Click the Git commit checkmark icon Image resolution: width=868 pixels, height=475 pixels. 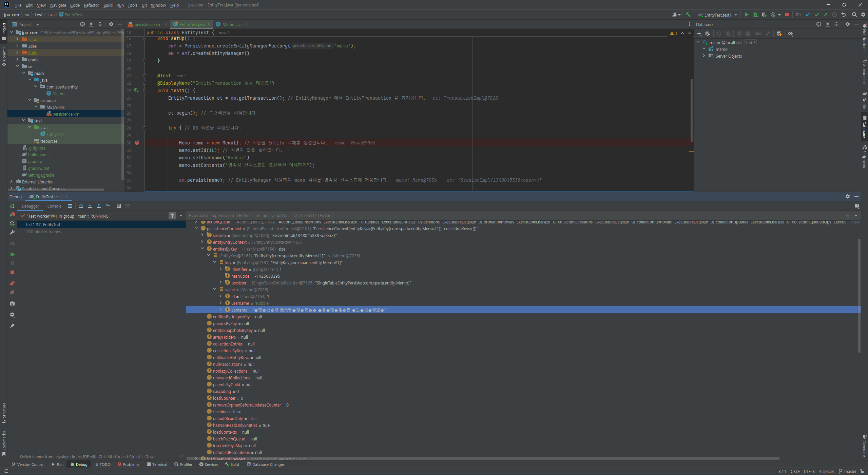click(x=817, y=15)
